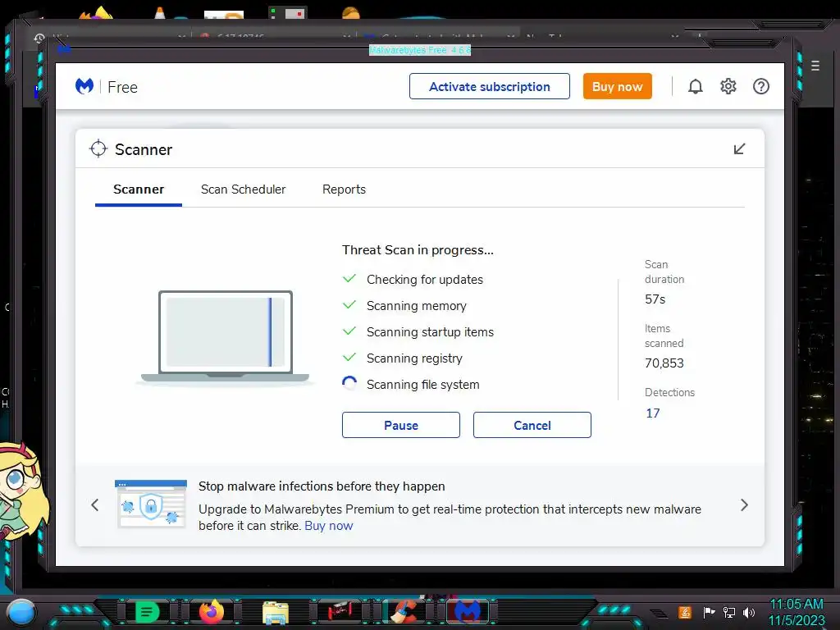This screenshot has width=840, height=630.
Task: Open File Explorer from the taskbar
Action: point(276,612)
